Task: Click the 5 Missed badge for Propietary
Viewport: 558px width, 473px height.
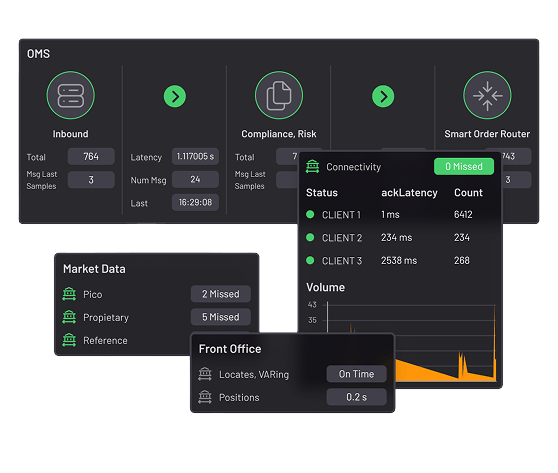Action: pos(221,317)
